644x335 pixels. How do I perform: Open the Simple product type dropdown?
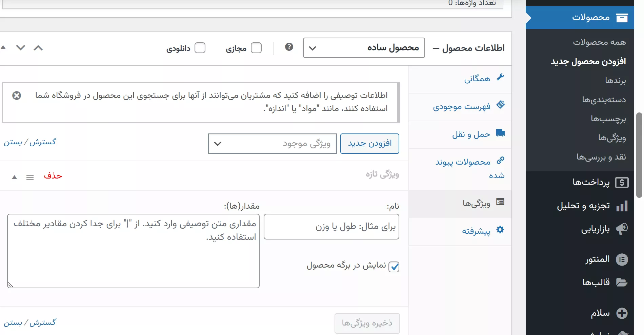pyautogui.click(x=364, y=48)
